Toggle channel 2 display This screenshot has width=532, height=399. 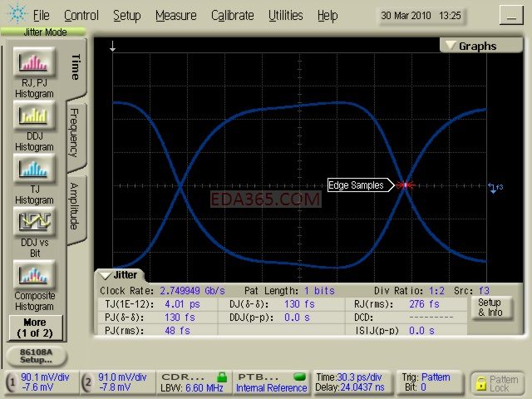(x=87, y=382)
